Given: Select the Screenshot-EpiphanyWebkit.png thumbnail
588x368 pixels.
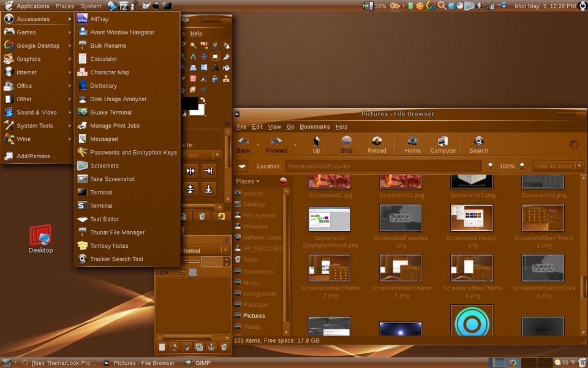Looking at the screenshot, I should pyautogui.click(x=330, y=219).
